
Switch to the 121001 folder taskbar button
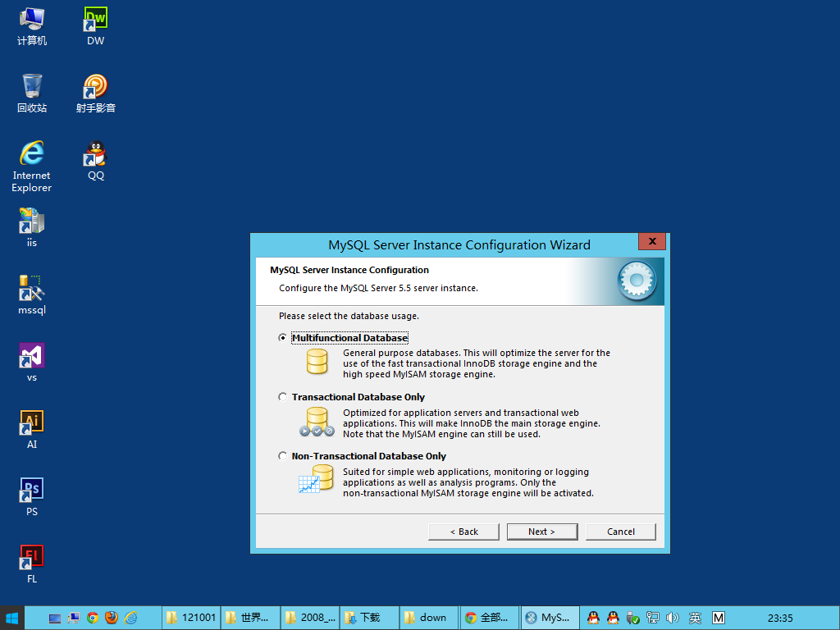(190, 618)
